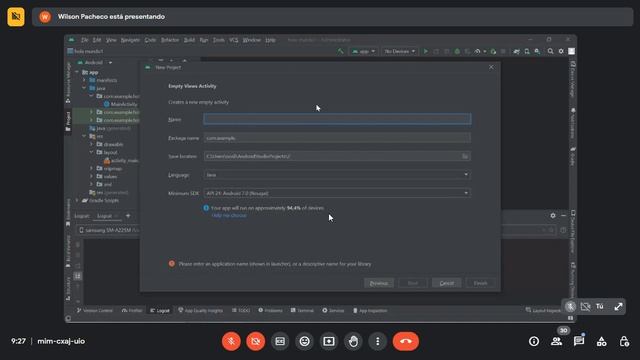Image resolution: width=640 pixels, height=360 pixels.
Task: Expand self-view with diagonal arrows icon
Action: [618, 306]
